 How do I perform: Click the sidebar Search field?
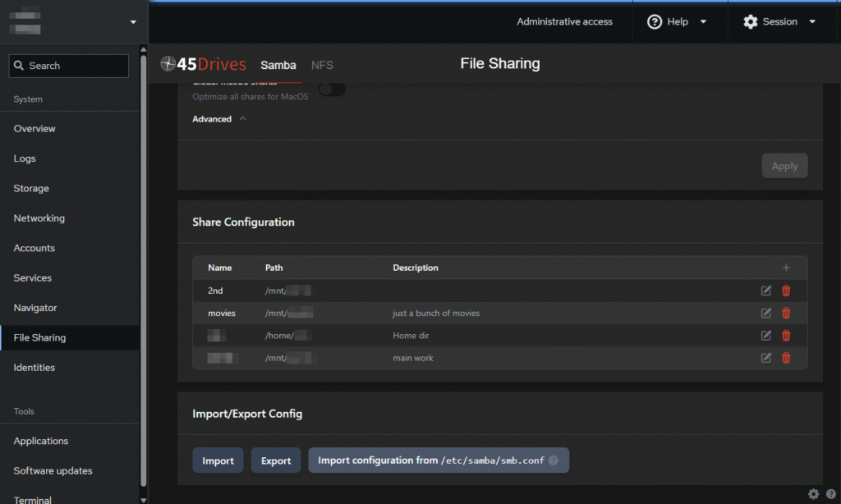click(x=69, y=66)
